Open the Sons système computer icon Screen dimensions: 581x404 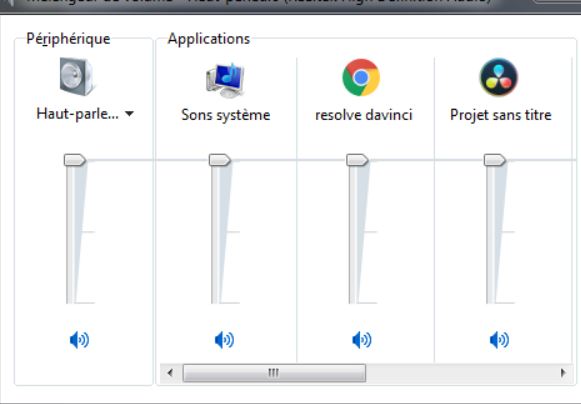click(225, 80)
